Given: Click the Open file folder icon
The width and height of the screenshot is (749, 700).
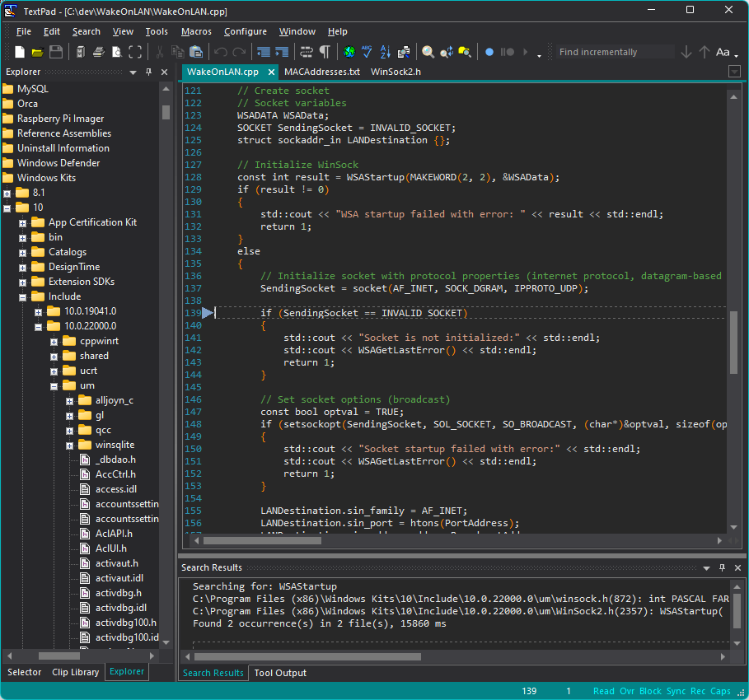Looking at the screenshot, I should 37,52.
